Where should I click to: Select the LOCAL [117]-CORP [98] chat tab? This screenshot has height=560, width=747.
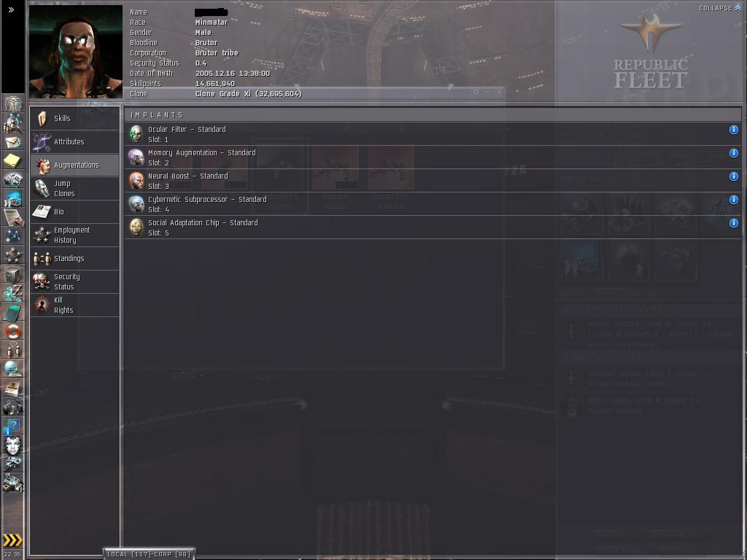149,554
